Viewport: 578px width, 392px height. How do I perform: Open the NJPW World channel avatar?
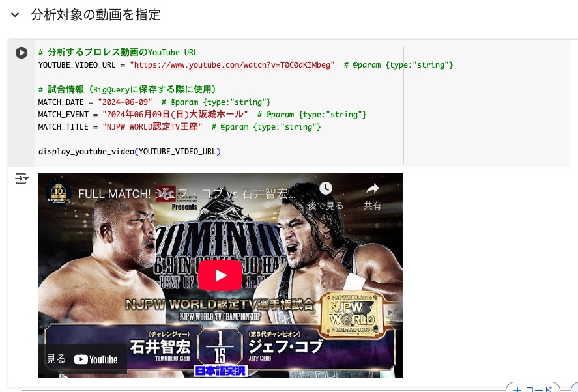(x=59, y=193)
